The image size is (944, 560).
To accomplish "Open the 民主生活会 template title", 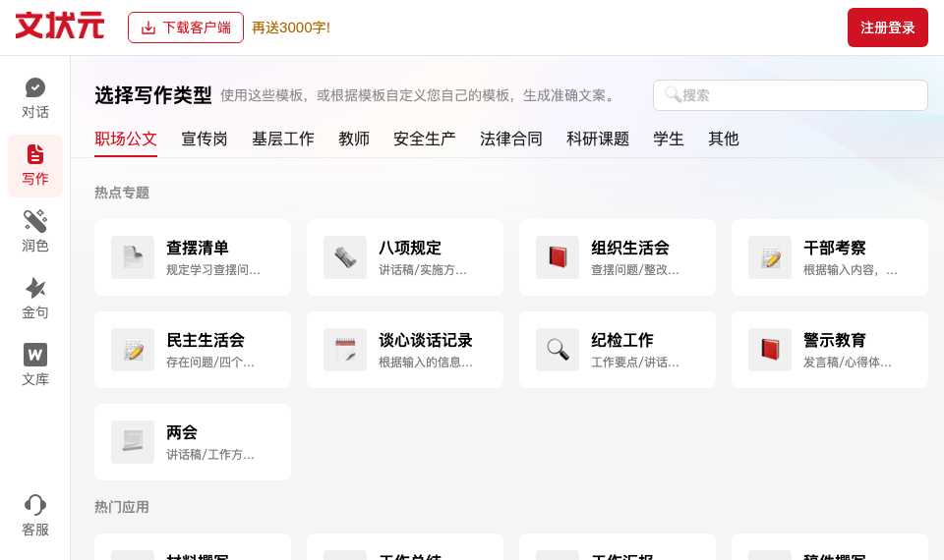I will click(x=206, y=340).
